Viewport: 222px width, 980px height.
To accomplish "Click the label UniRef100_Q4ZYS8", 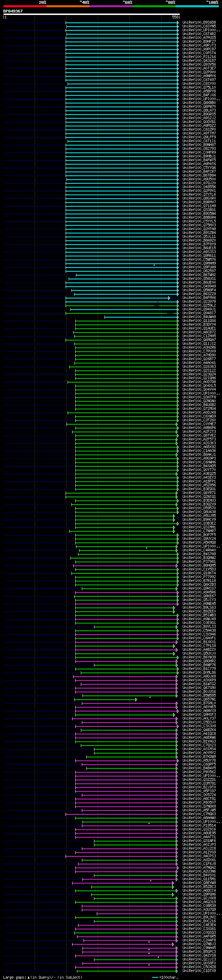I will [199, 956].
